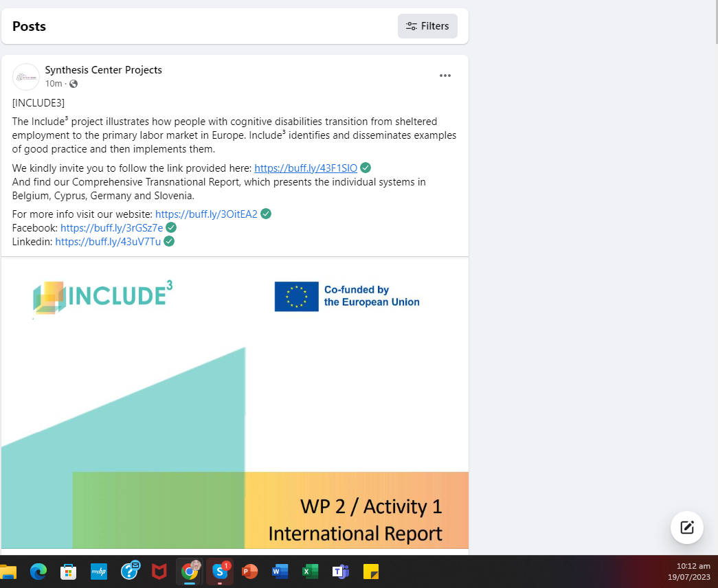
Task: Launch Excel from the taskbar
Action: [310, 572]
